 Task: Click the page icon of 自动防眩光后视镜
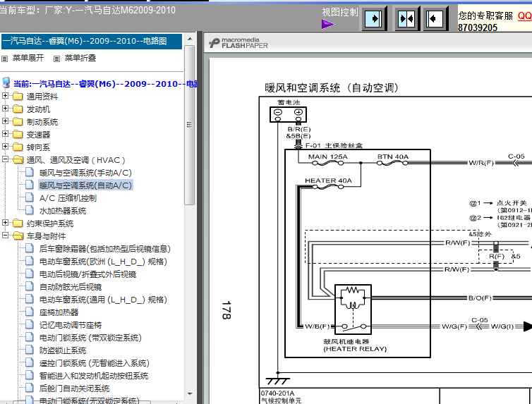coord(30,287)
